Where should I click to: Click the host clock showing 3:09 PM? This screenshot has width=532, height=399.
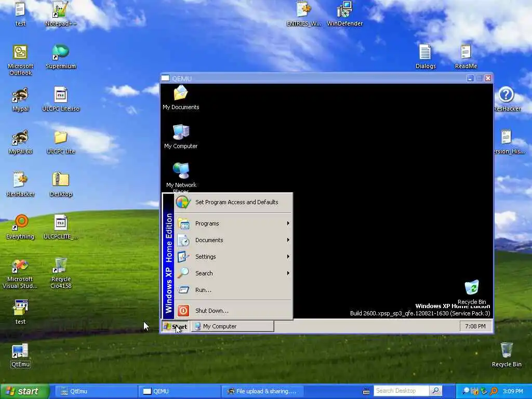click(x=513, y=392)
